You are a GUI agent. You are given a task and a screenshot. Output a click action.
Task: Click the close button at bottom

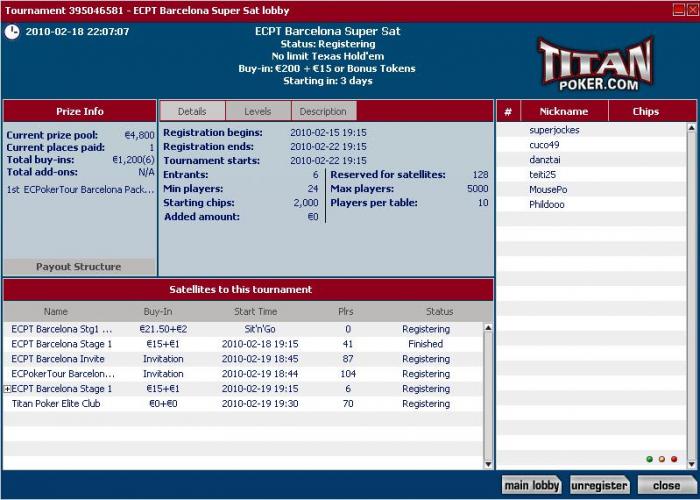click(666, 485)
